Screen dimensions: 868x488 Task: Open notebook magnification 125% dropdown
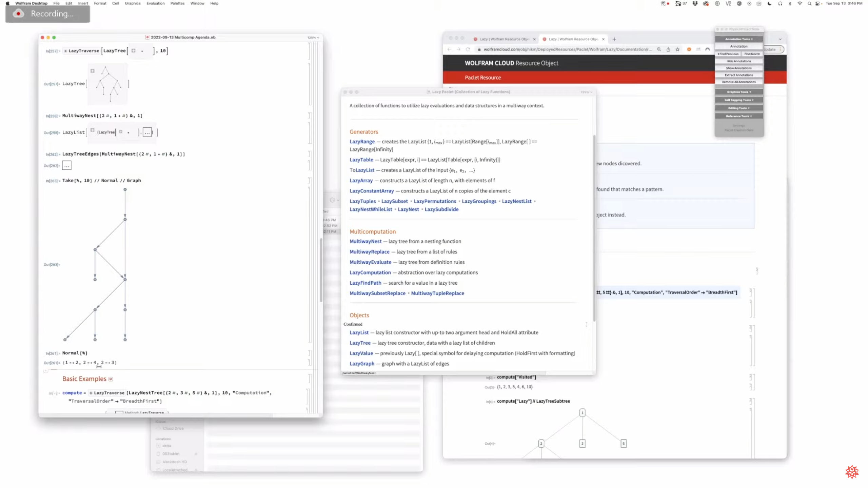coord(313,38)
